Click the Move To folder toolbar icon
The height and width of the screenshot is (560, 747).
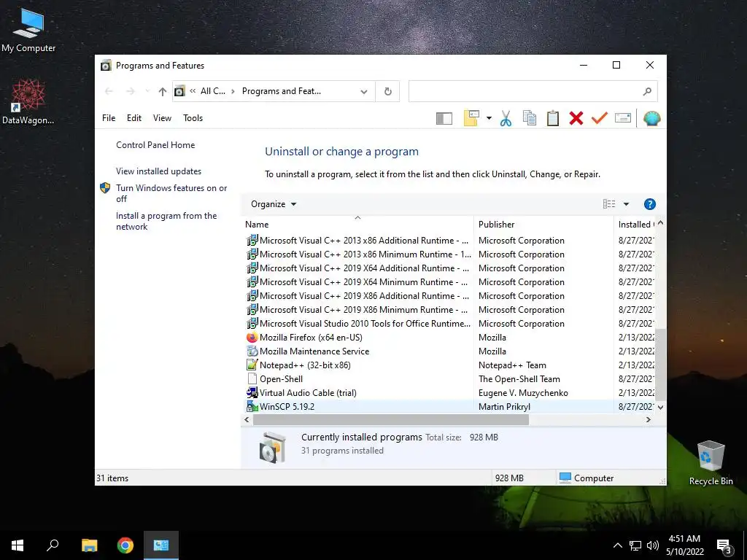point(471,118)
